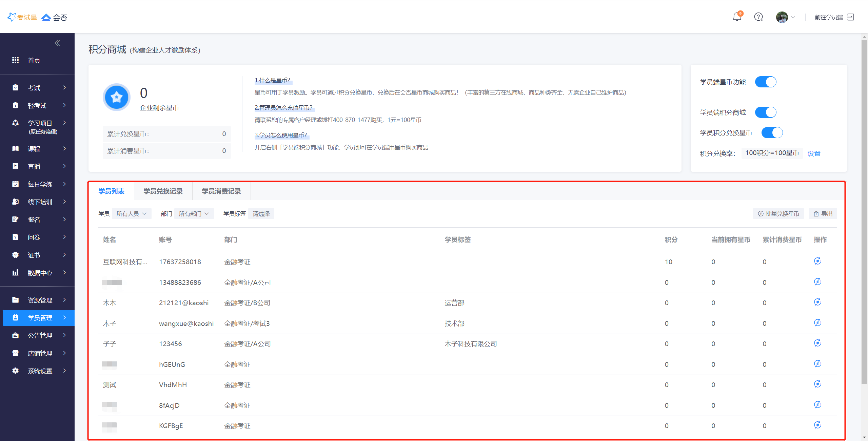Click the 学员标签 请选择 field
This screenshot has width=868, height=441.
(x=261, y=214)
